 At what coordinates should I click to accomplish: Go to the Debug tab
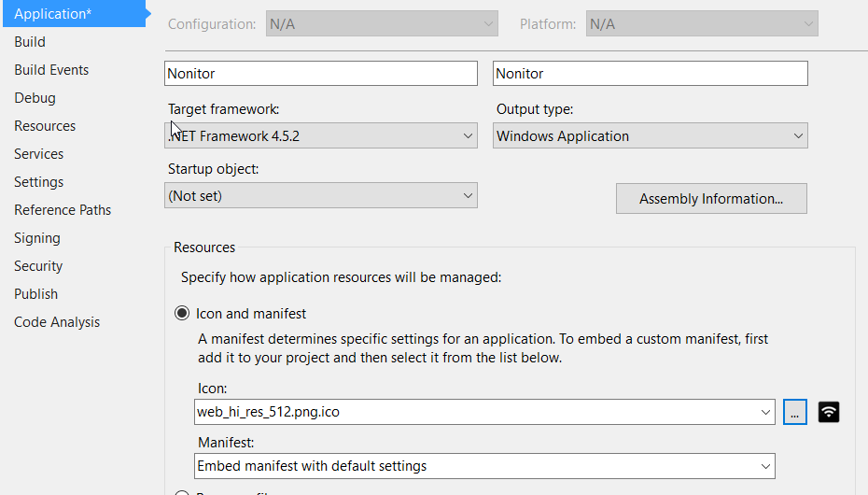coord(35,98)
